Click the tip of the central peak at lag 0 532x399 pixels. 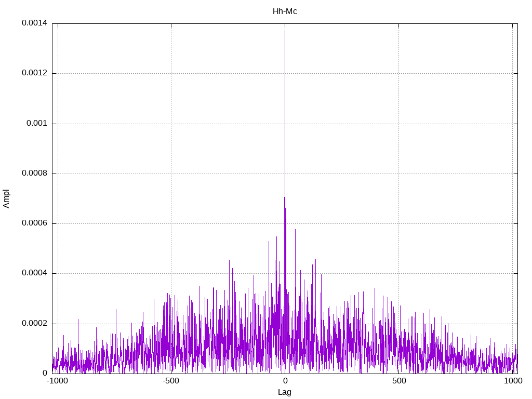point(285,31)
